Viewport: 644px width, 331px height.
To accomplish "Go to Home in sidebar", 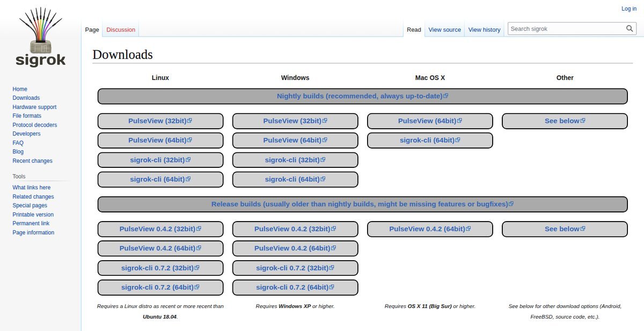I will 20,89.
